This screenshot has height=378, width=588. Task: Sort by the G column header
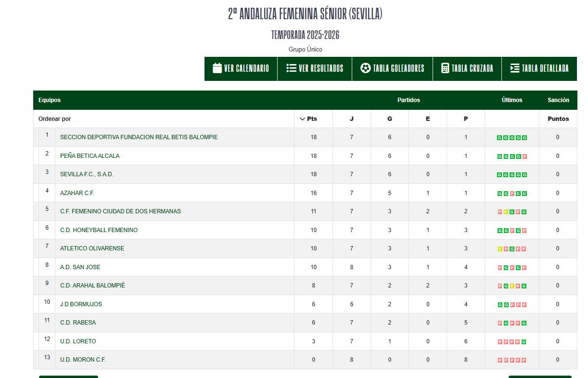coord(390,119)
